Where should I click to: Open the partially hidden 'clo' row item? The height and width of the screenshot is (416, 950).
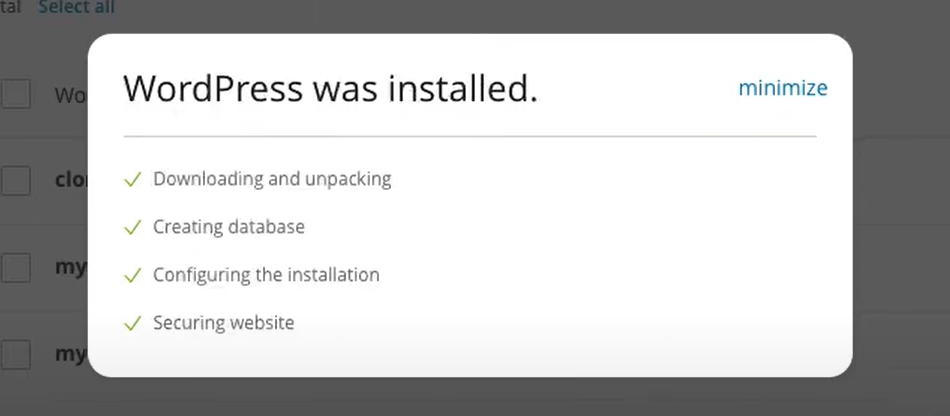[71, 181]
